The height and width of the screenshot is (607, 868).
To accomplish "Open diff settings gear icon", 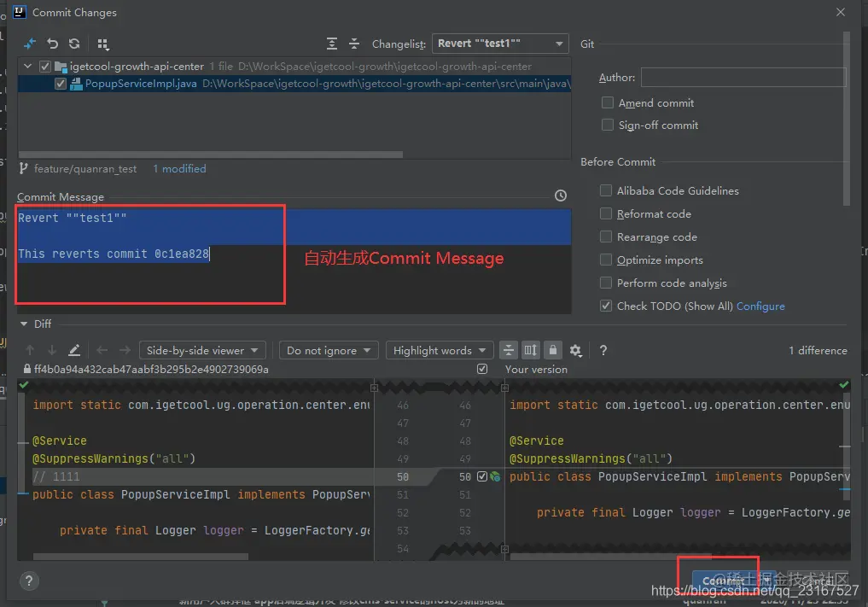I will [x=576, y=350].
